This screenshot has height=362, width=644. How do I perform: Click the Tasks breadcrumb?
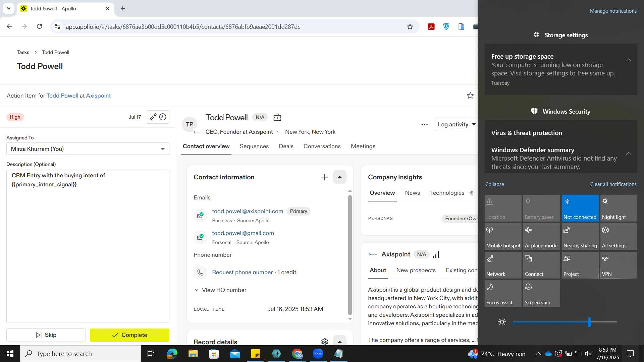[23, 52]
